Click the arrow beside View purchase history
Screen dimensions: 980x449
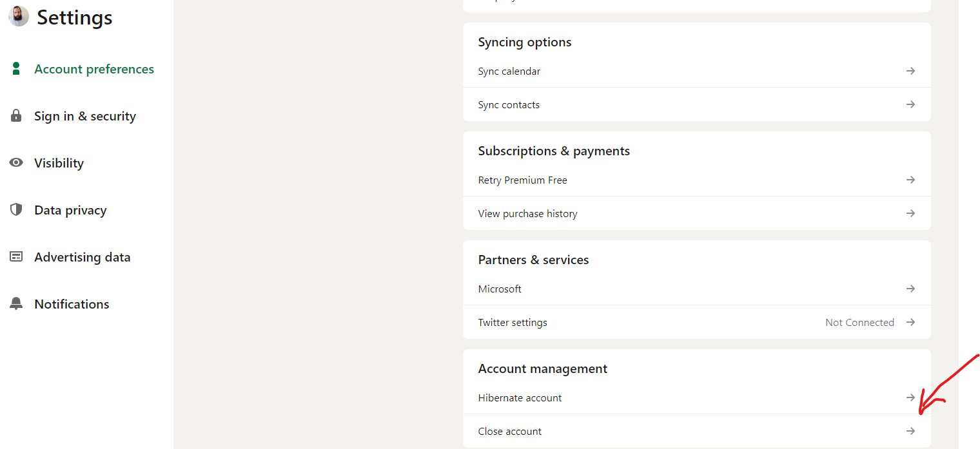click(910, 213)
